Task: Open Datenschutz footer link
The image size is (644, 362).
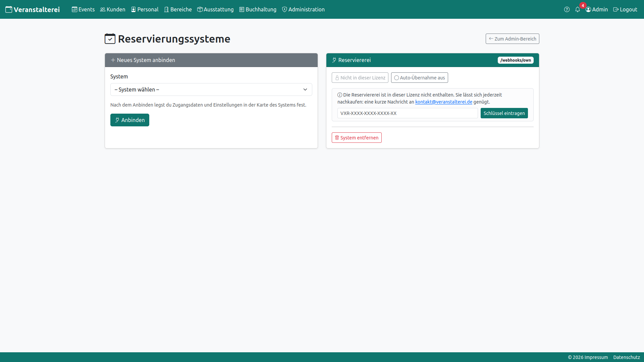Action: click(627, 357)
